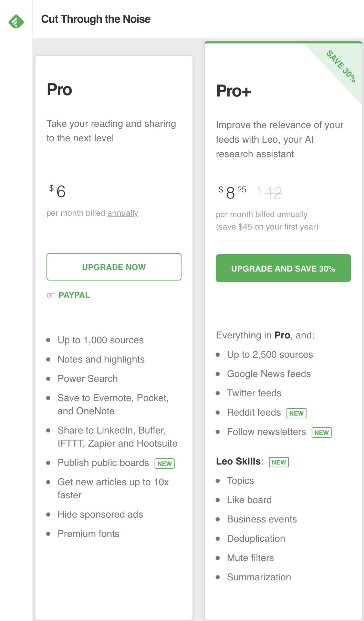
Task: Switch billing via the underlined annually link
Action: (123, 213)
